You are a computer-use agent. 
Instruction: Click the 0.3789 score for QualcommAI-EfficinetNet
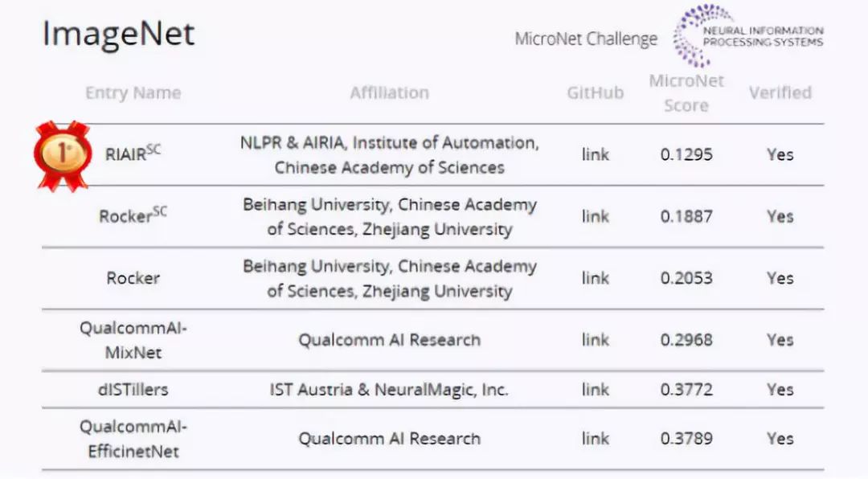coord(686,439)
